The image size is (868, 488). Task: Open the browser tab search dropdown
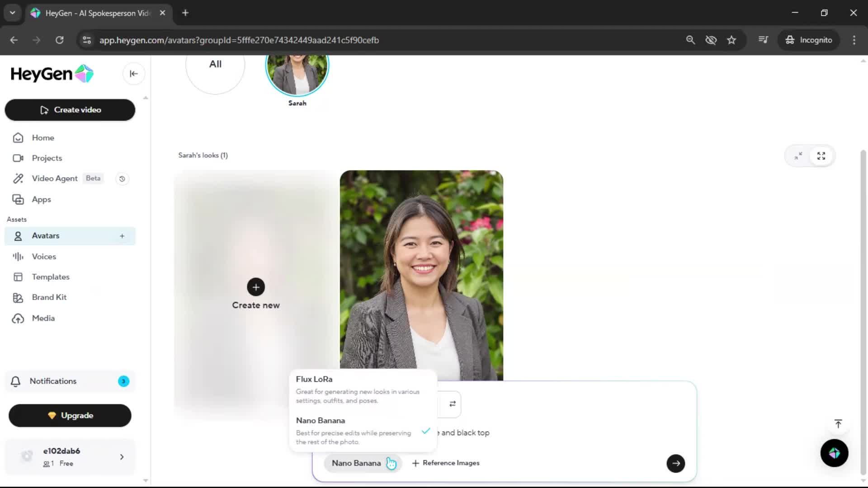tap(13, 13)
